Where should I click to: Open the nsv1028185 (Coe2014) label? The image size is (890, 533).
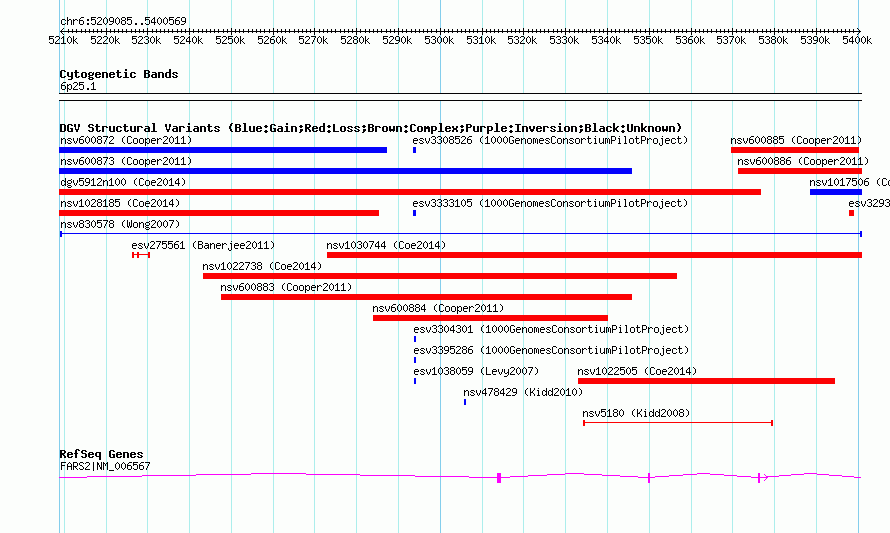pyautogui.click(x=120, y=203)
